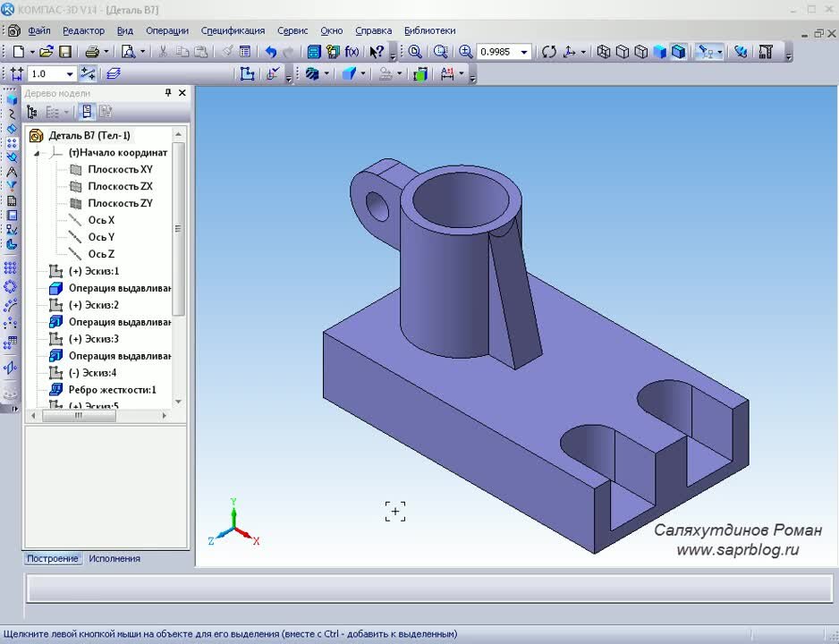Open the 1.0 step value dropdown
Image resolution: width=839 pixels, height=644 pixels.
tap(70, 74)
